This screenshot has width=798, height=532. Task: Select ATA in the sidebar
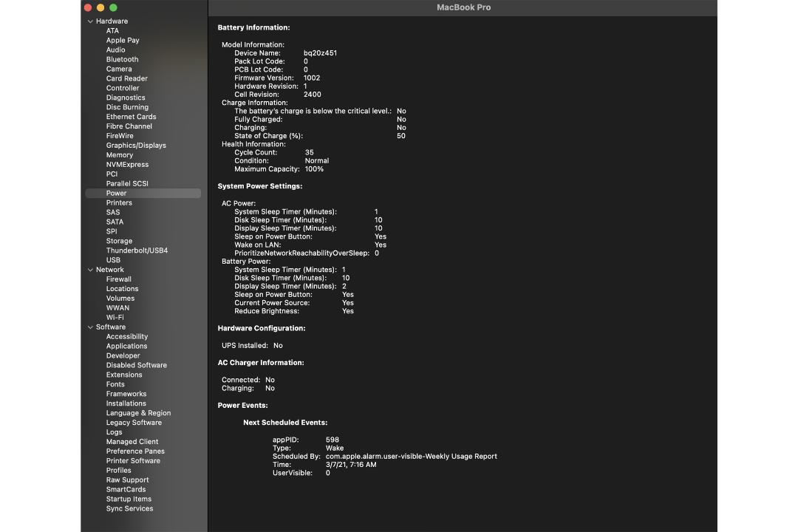coord(112,30)
